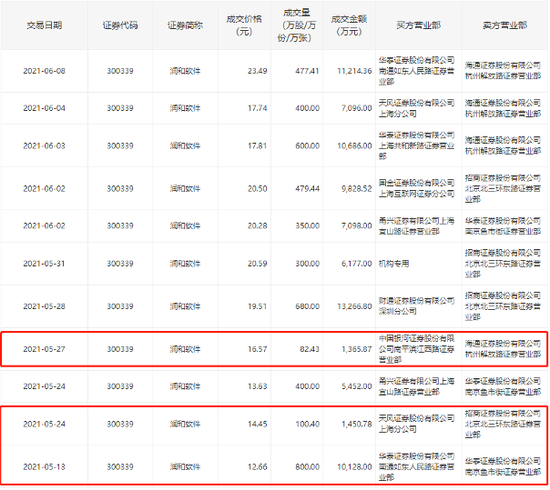Viewport: 550px width, 490px height.
Task: Click the amount 7,098.00
Action: [357, 226]
